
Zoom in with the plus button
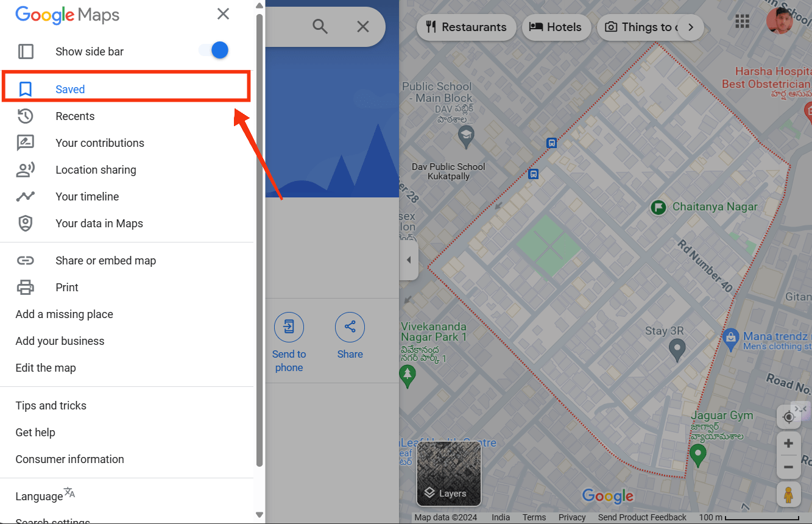tap(788, 443)
